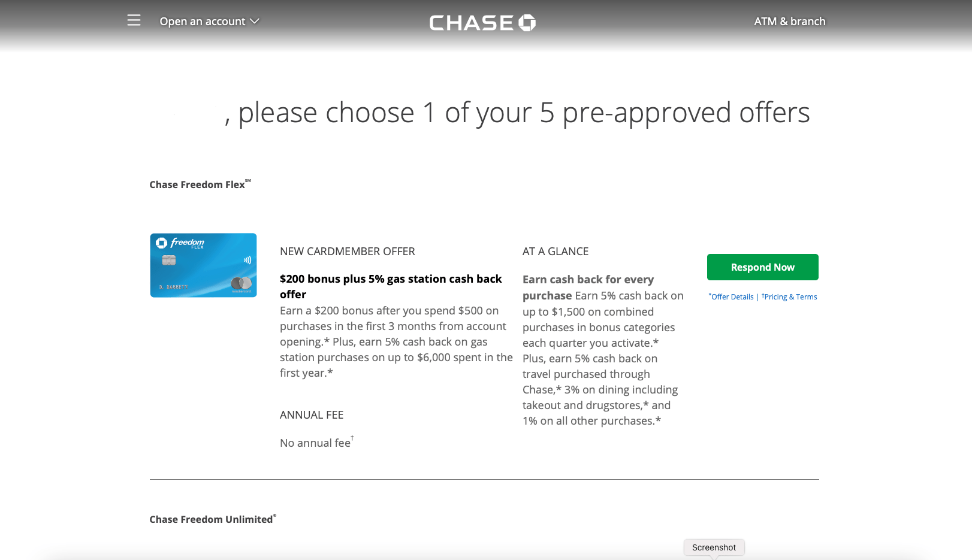The width and height of the screenshot is (972, 560).
Task: Select the Chase Freedom Flex heading
Action: coord(200,184)
